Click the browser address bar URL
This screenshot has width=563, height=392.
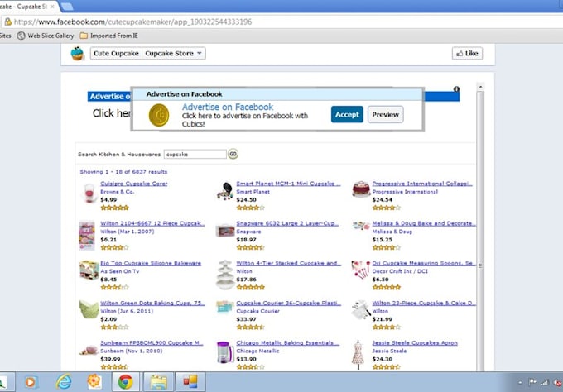pos(132,22)
